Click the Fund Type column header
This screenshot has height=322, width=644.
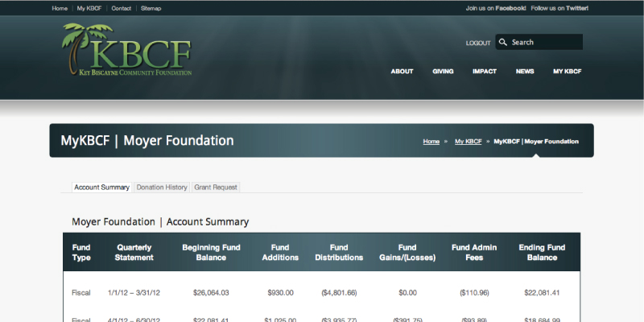point(81,253)
